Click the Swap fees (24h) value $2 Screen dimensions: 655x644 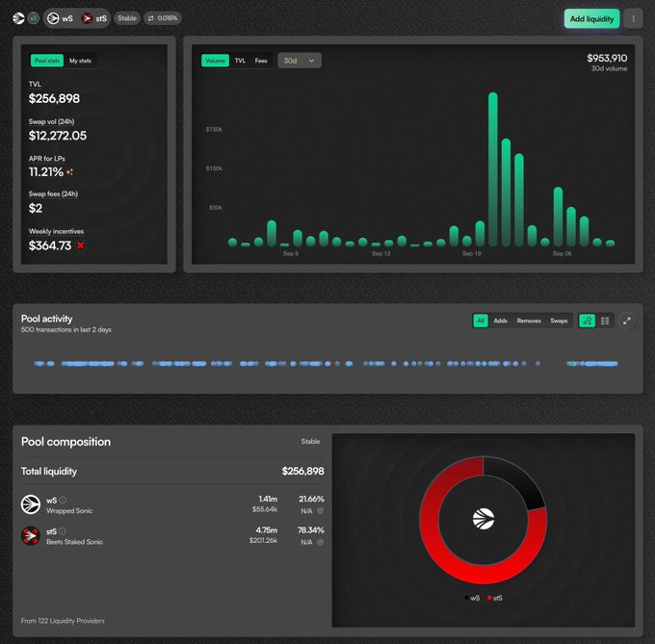click(x=36, y=208)
